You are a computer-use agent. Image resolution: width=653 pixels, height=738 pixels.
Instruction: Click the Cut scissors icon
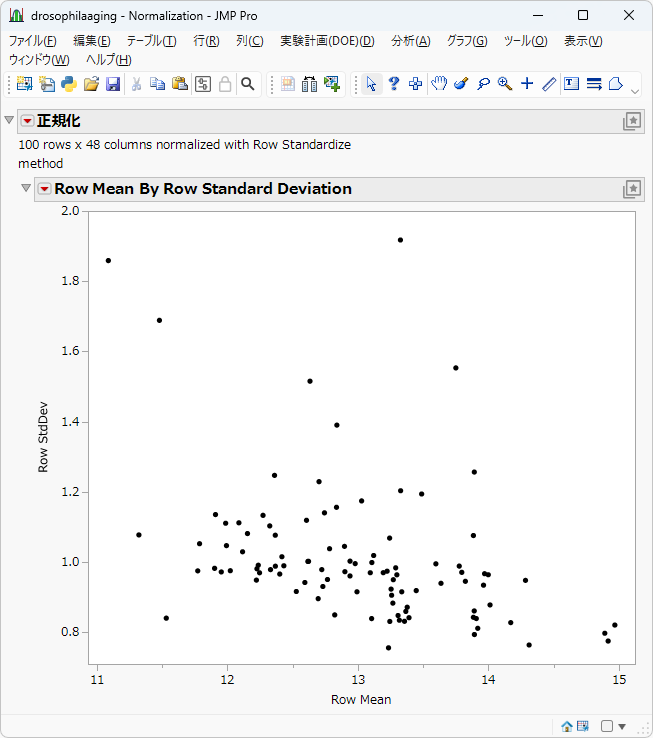[x=136, y=84]
